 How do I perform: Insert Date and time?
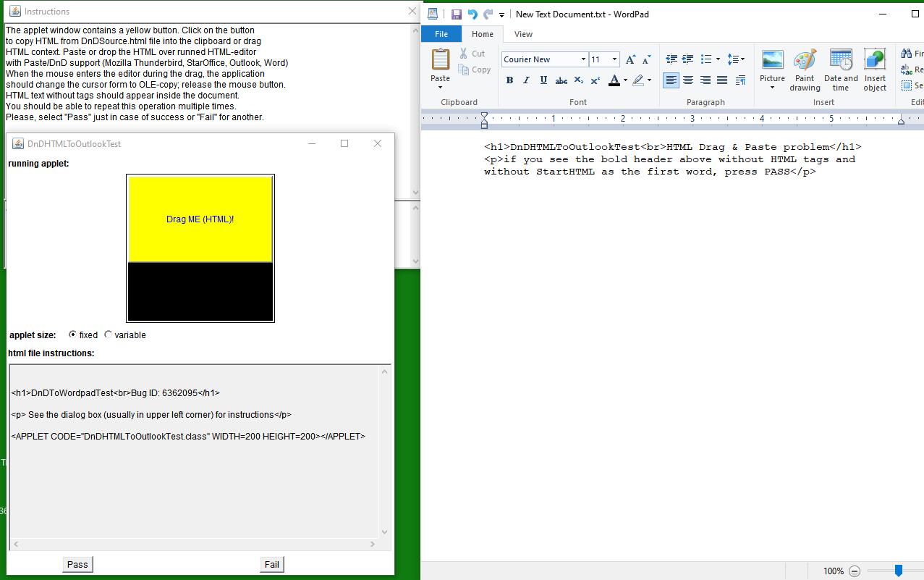[x=841, y=70]
